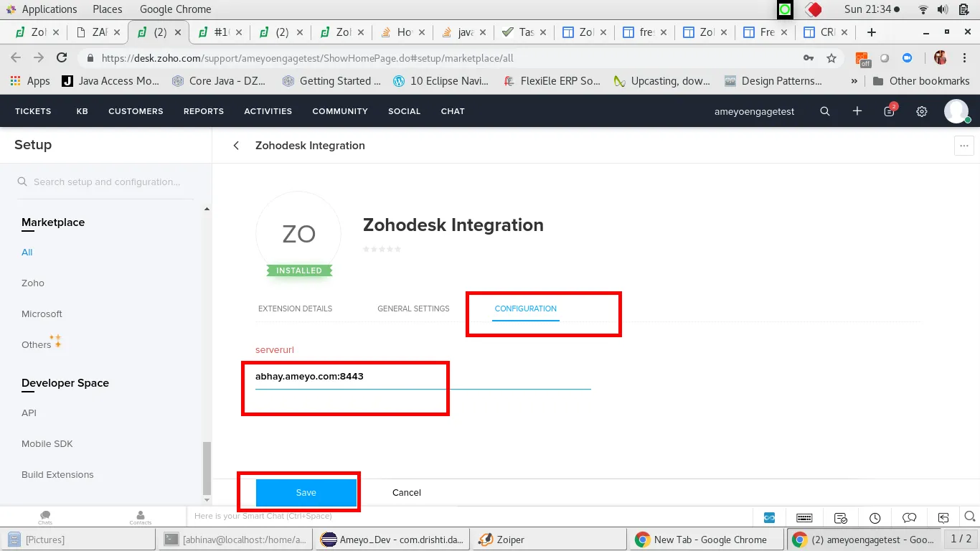Click the Setup sidebar scrollbar thumb
980x551 pixels.
click(x=207, y=467)
